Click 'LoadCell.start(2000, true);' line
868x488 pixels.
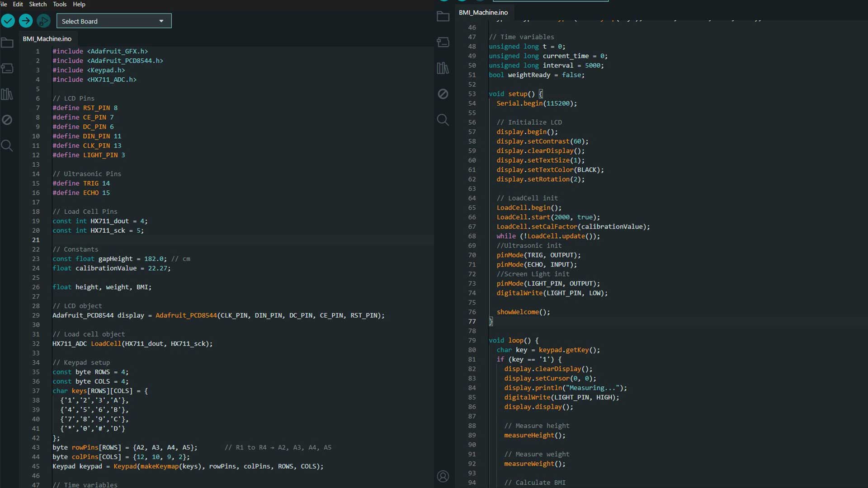pos(548,217)
